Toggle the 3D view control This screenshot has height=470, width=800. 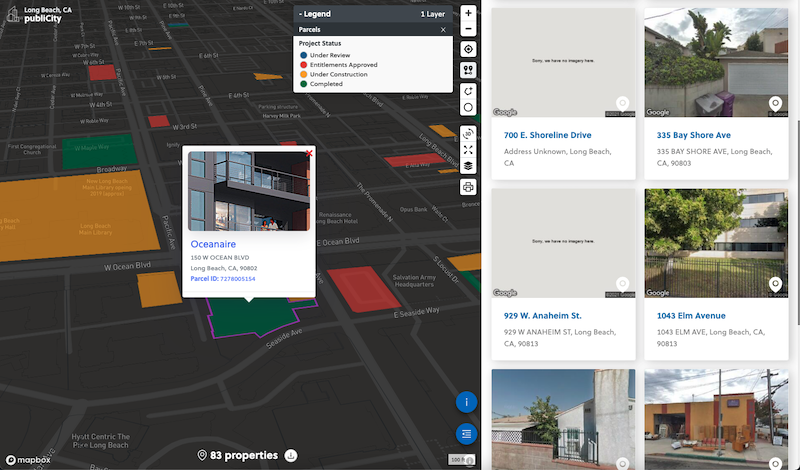(468, 133)
